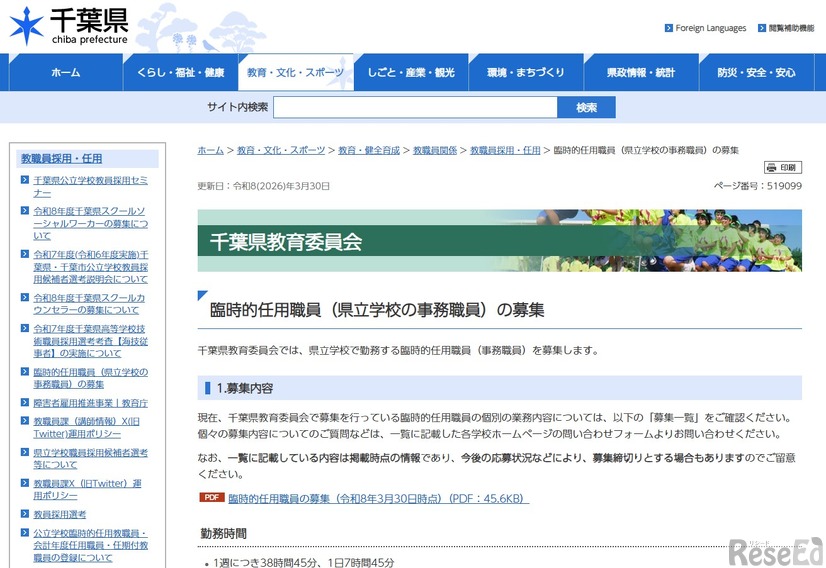Click arrow icon beside スクールソーシャルワーカーの募集
The width and height of the screenshot is (826, 568).
pyautogui.click(x=25, y=211)
